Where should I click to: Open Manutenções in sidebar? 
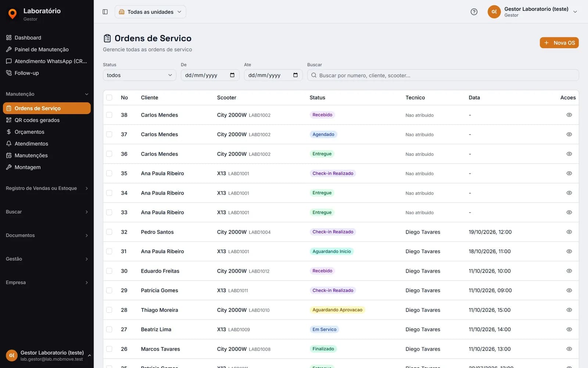(47, 155)
